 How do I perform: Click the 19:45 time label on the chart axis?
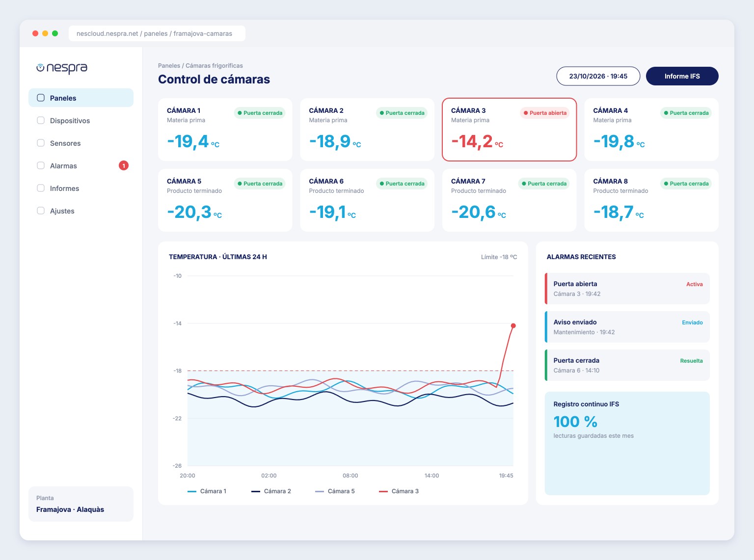(x=506, y=476)
